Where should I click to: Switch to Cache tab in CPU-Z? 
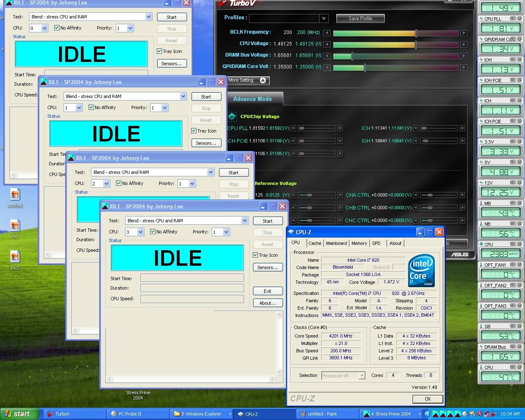click(x=315, y=243)
